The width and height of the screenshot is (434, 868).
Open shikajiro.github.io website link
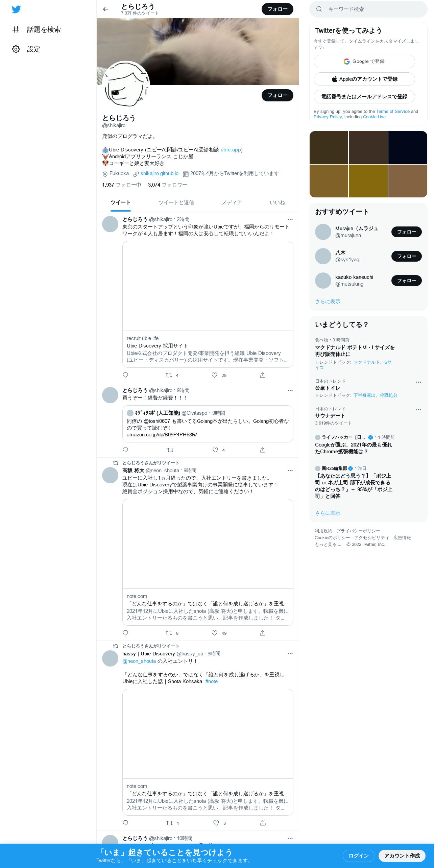point(160,173)
